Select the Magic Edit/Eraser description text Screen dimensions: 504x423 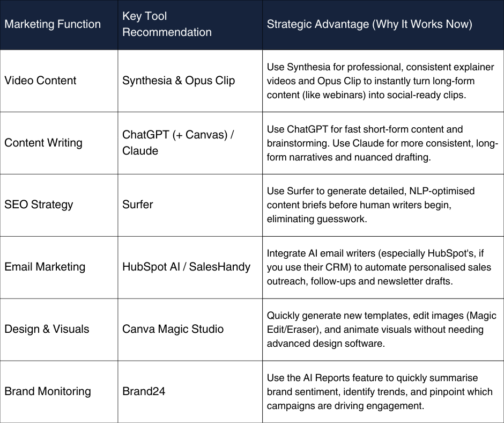(x=381, y=329)
